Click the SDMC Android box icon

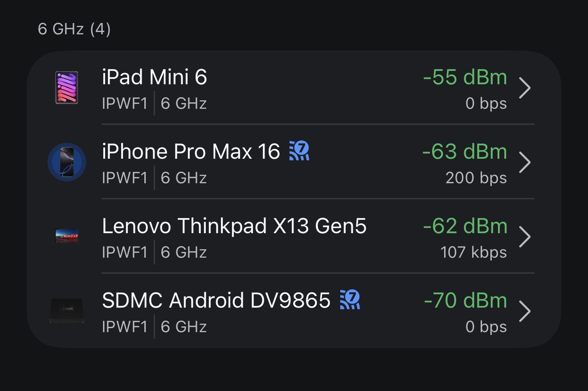coord(67,311)
